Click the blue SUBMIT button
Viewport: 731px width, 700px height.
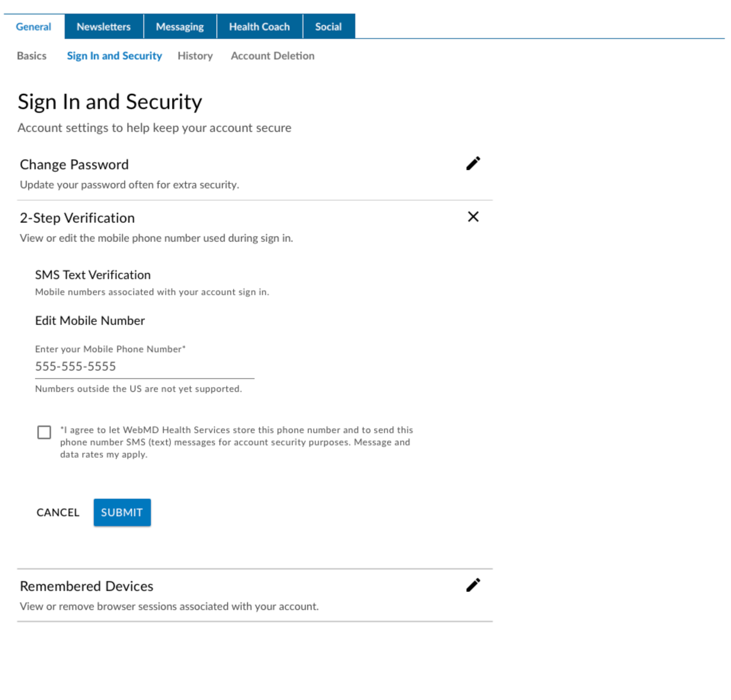122,512
